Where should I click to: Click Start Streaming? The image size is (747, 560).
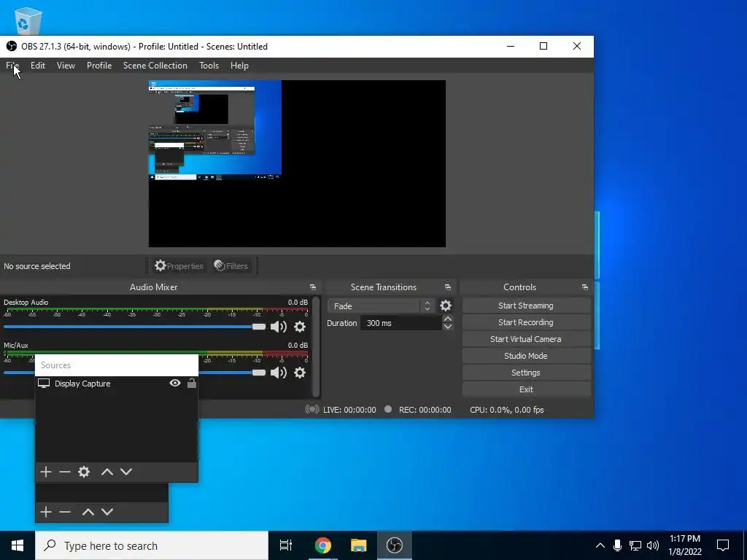(x=526, y=306)
